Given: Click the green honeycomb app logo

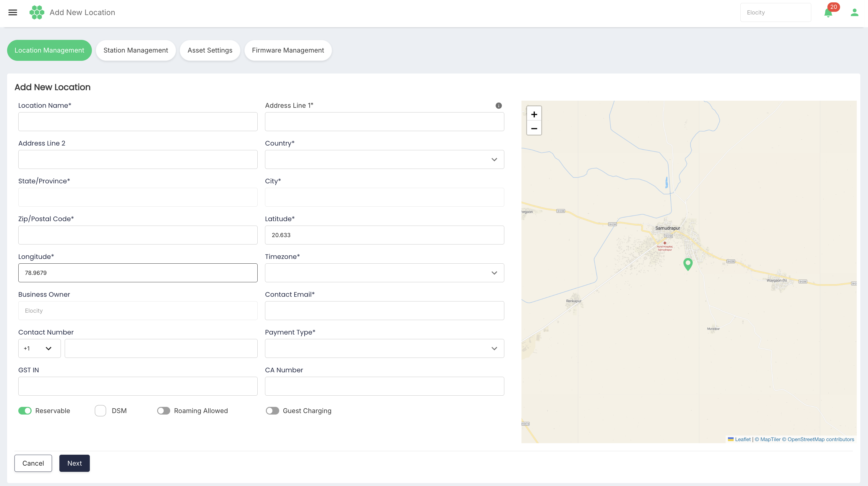Looking at the screenshot, I should (37, 12).
